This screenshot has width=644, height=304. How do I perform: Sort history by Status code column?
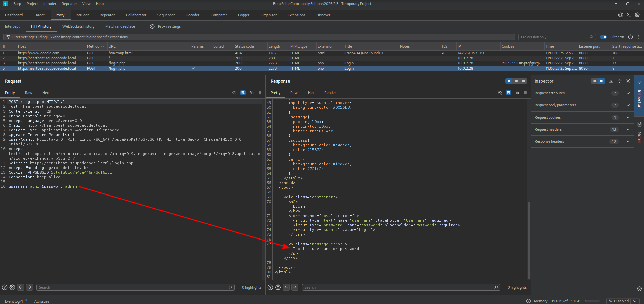(250, 46)
